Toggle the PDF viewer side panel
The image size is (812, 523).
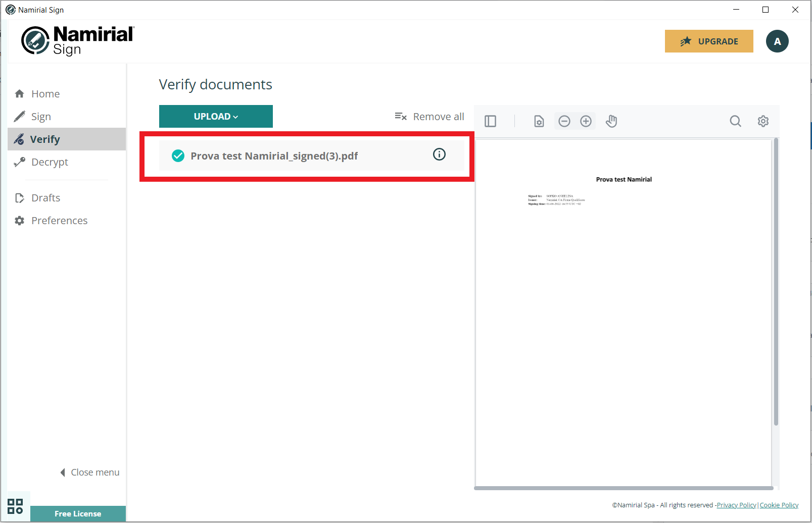point(490,121)
